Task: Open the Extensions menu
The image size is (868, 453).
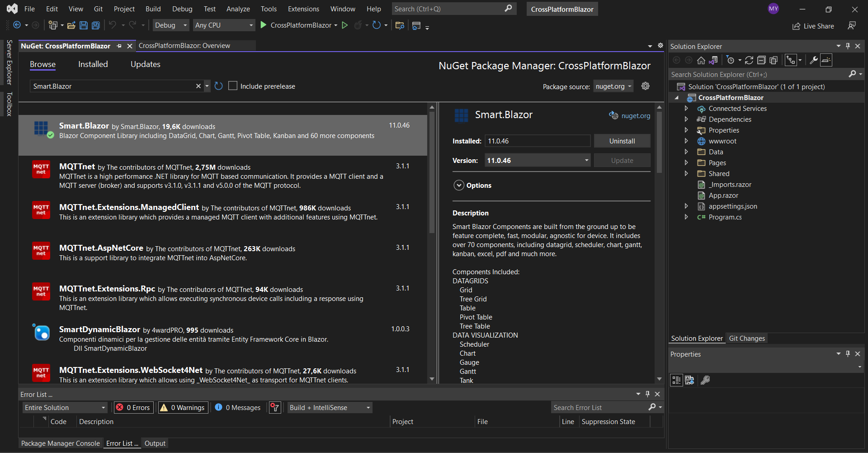Action: pos(303,9)
